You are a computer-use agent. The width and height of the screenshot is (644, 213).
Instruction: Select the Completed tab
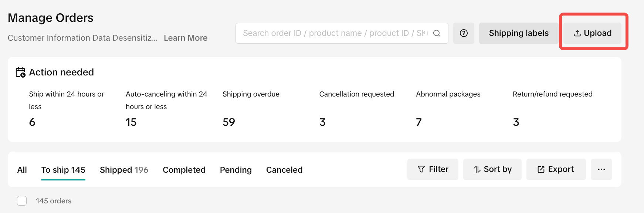tap(184, 170)
